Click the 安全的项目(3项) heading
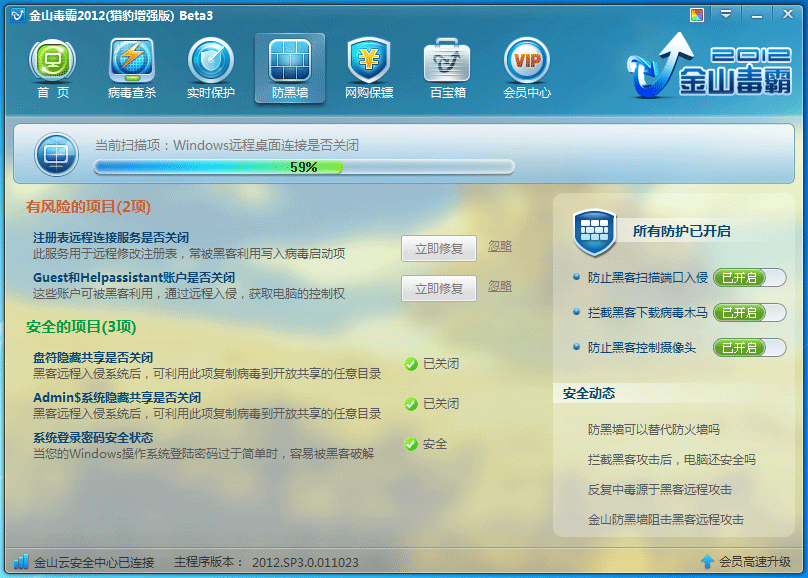The width and height of the screenshot is (808, 578). tap(81, 327)
